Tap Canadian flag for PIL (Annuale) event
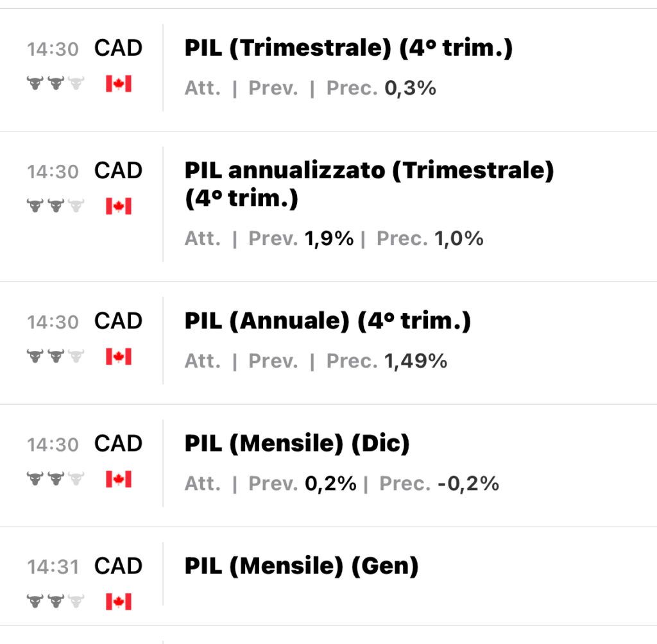Image resolution: width=657 pixels, height=644 pixels. pos(119,357)
